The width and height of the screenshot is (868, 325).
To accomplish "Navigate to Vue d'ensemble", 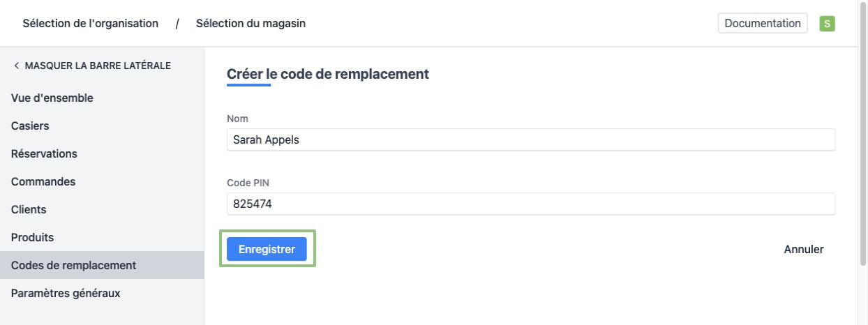I will (x=52, y=98).
